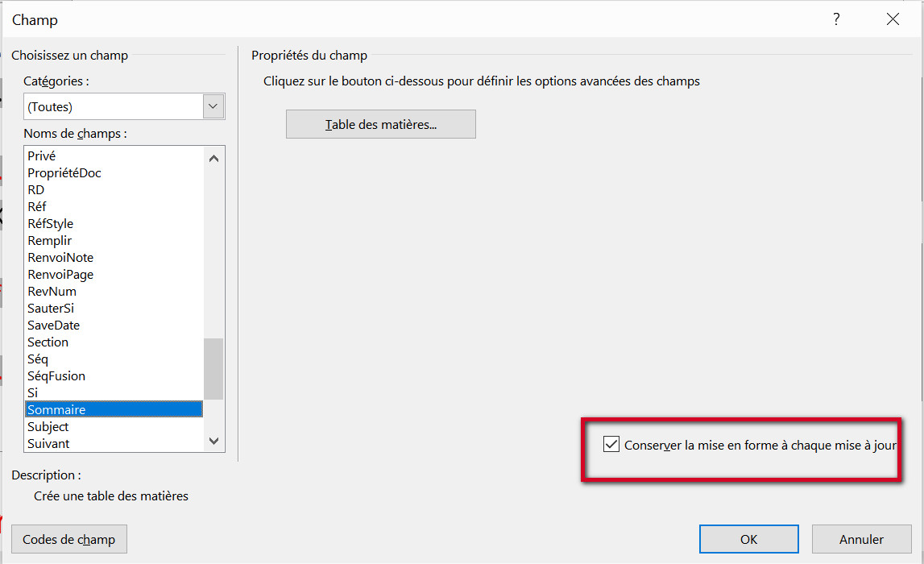Viewport: 924px width, 564px height.
Task: Close the Champ dialog window
Action: (x=893, y=20)
